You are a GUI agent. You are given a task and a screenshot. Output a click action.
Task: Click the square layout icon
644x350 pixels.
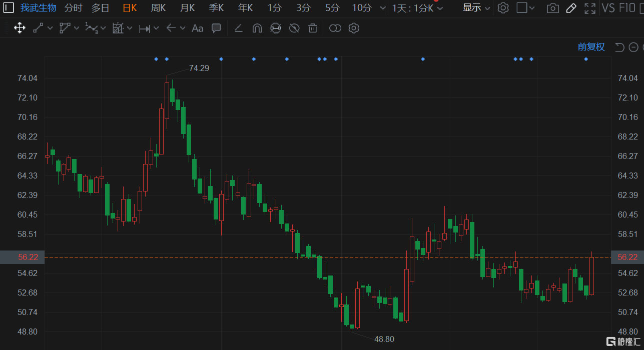tap(522, 8)
